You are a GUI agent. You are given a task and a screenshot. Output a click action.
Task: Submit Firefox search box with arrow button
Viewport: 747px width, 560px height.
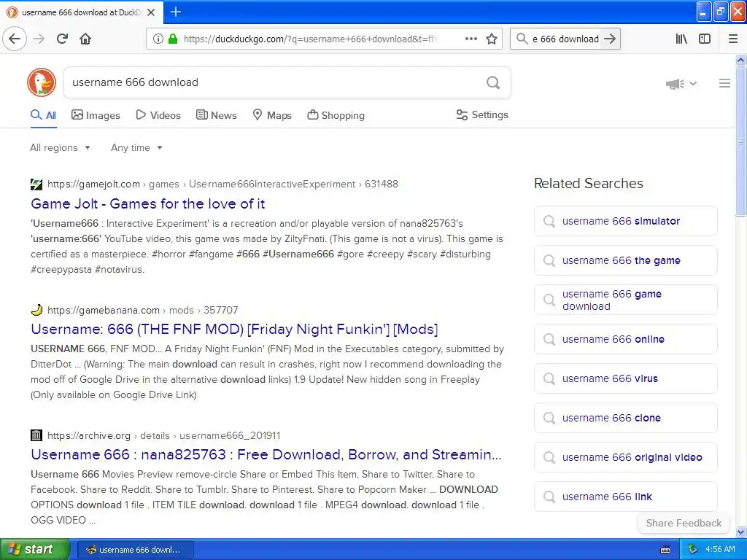610,39
